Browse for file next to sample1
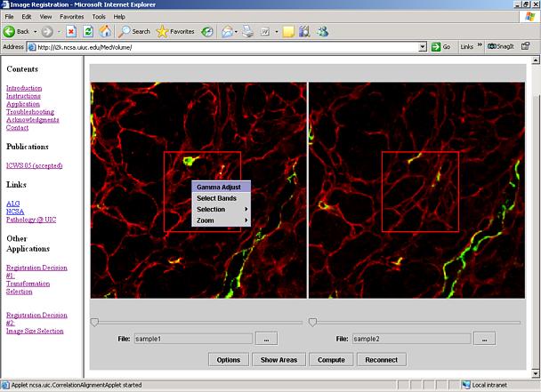 point(266,339)
